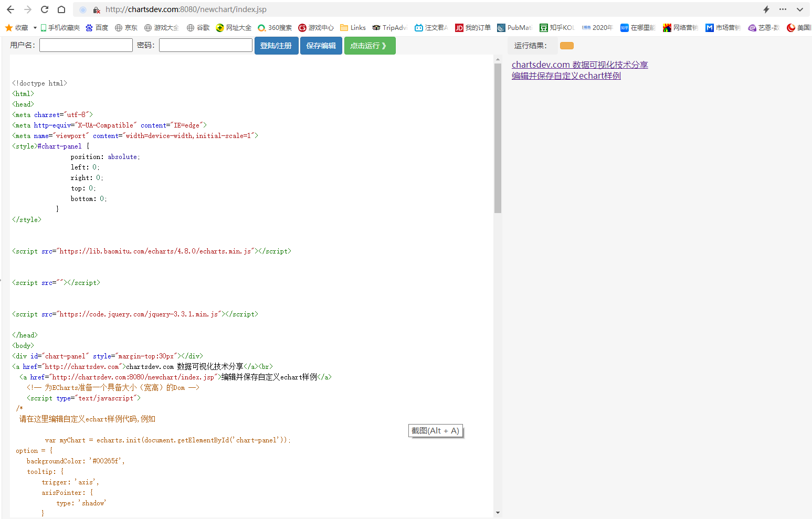The width and height of the screenshot is (812, 519).
Task: Activate the lightning speed mode icon
Action: 766,9
